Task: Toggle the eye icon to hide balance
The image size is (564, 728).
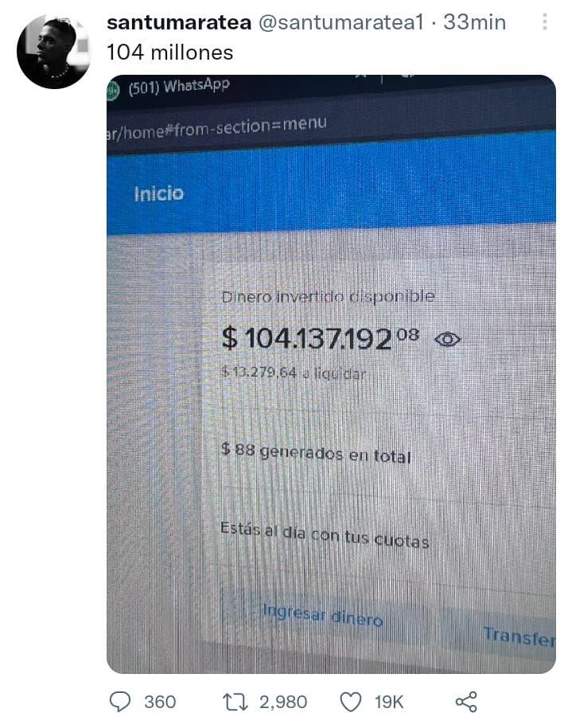Action: pyautogui.click(x=448, y=340)
